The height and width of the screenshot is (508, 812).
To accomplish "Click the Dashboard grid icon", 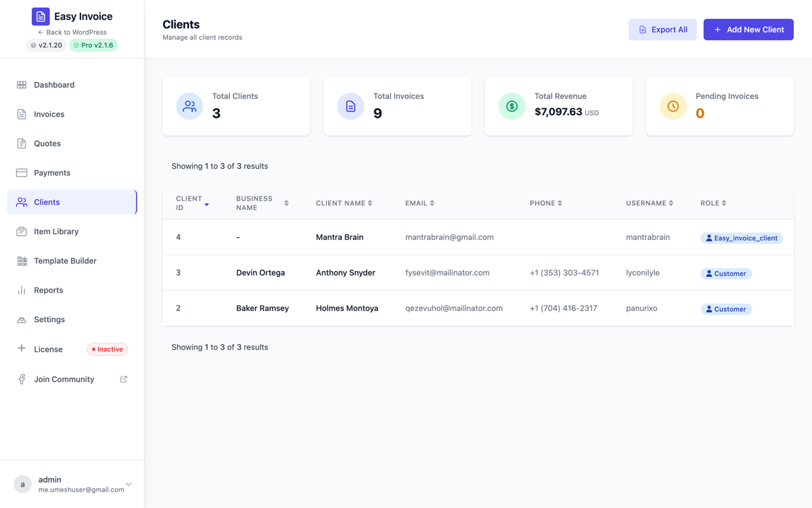I will (x=22, y=85).
